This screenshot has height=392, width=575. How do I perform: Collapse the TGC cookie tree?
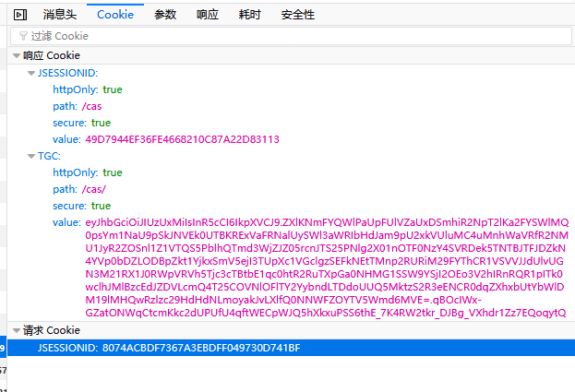(31, 157)
